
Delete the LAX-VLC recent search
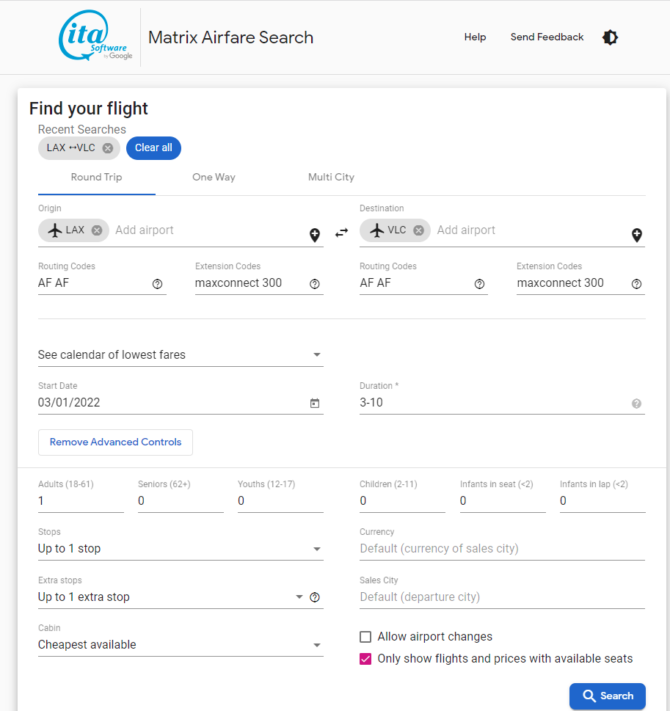coord(107,148)
